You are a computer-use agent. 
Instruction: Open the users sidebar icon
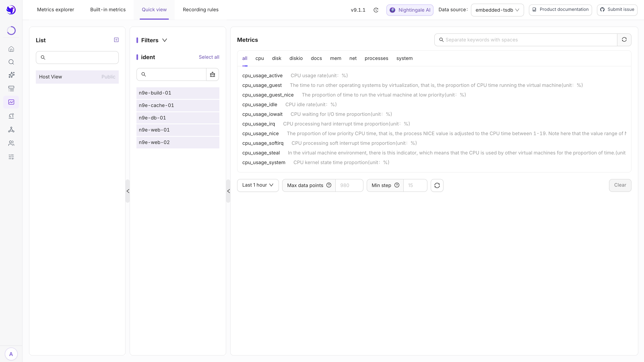pos(11,143)
